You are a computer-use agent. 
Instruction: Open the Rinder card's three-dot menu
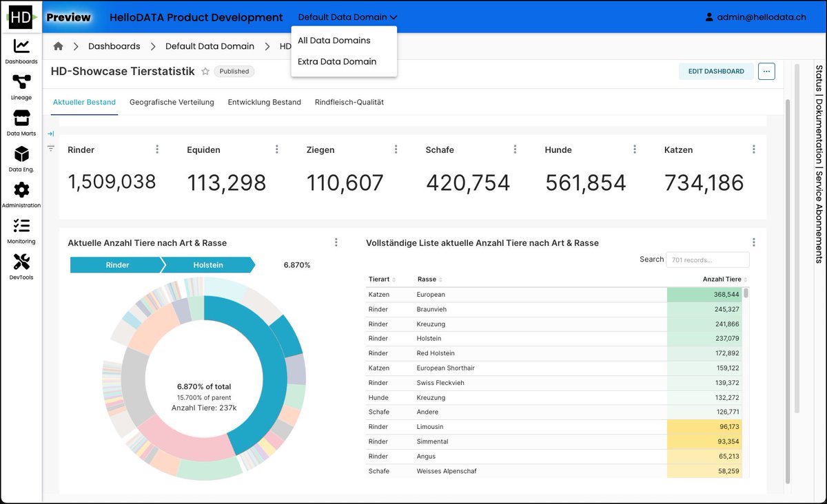point(157,148)
